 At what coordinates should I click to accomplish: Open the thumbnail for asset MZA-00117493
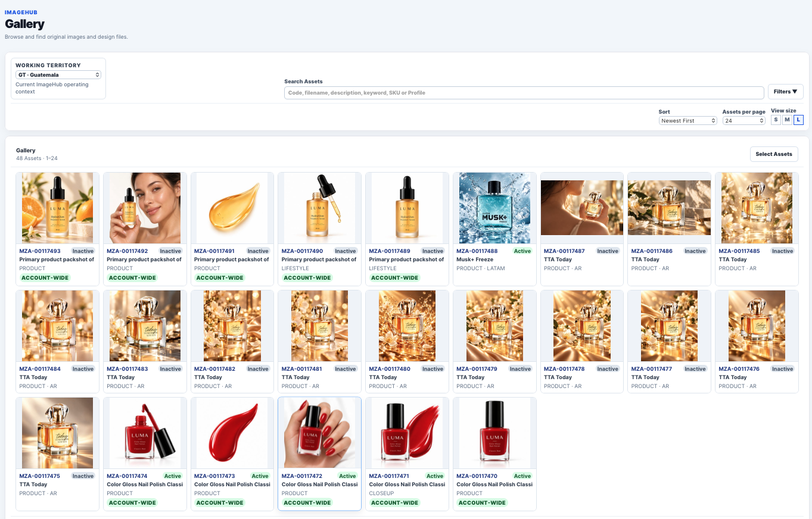click(57, 208)
